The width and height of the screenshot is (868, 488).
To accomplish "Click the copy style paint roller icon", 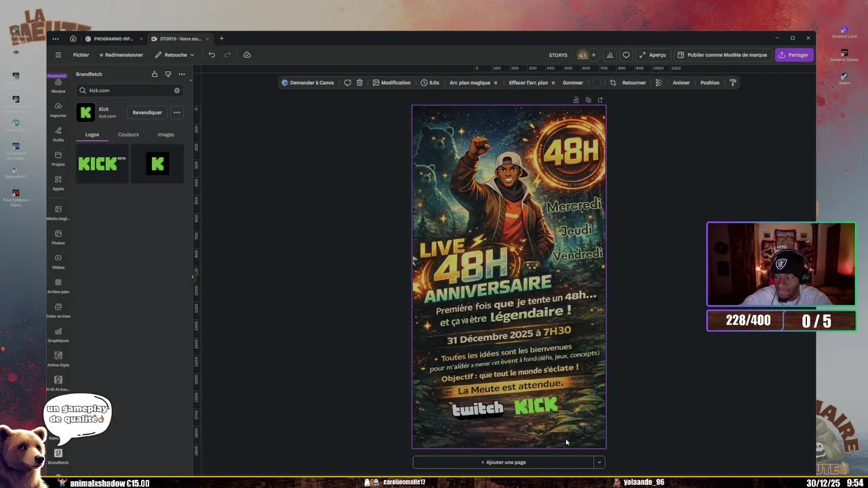I will click(x=732, y=83).
